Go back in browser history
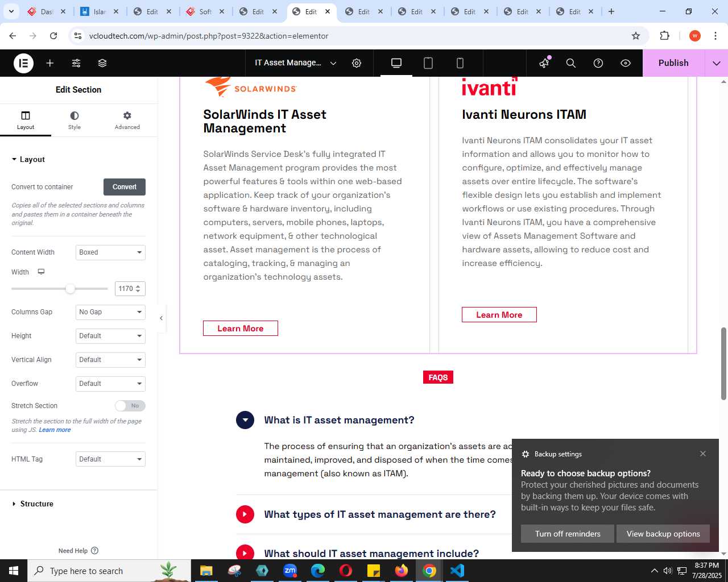 tap(13, 36)
